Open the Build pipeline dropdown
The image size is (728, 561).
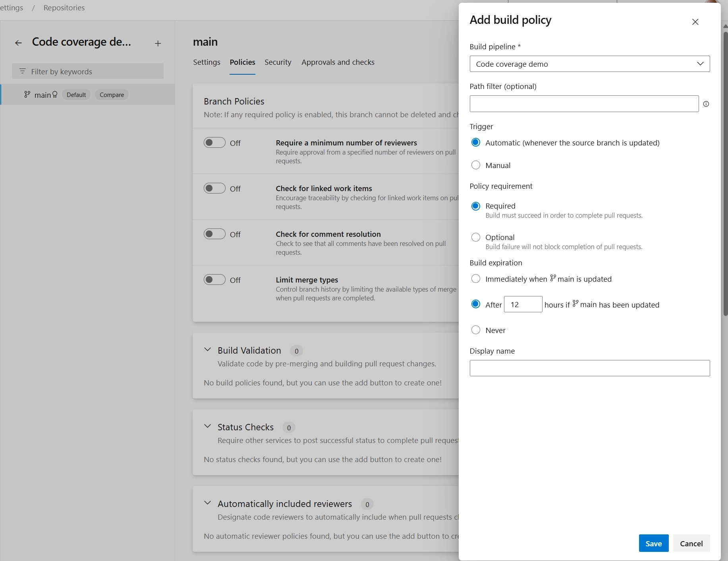tap(589, 64)
